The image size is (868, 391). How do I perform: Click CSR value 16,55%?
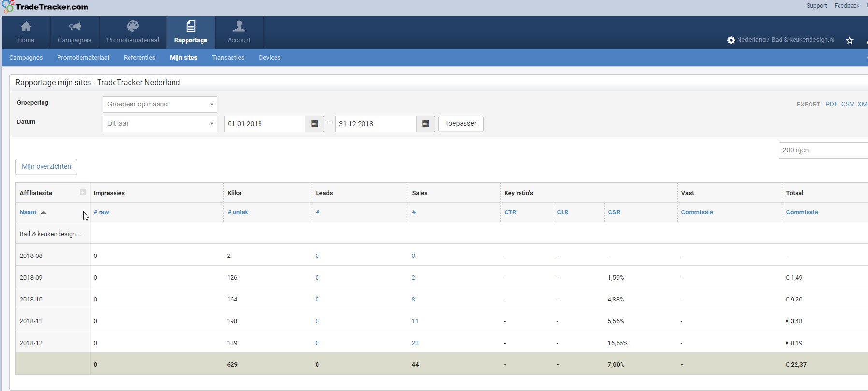(618, 343)
